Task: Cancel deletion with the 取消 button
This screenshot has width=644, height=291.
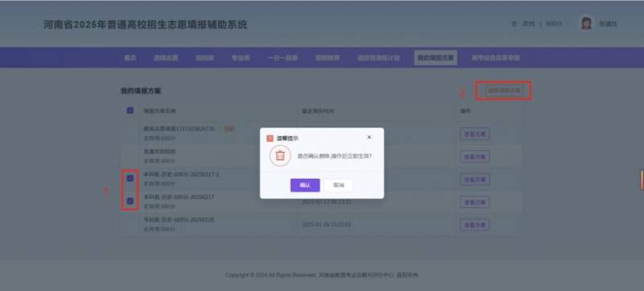Action: pyautogui.click(x=338, y=185)
